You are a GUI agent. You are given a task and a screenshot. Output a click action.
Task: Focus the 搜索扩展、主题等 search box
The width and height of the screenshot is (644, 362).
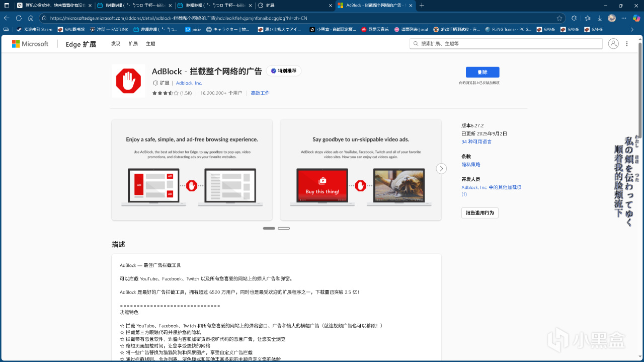coord(506,44)
